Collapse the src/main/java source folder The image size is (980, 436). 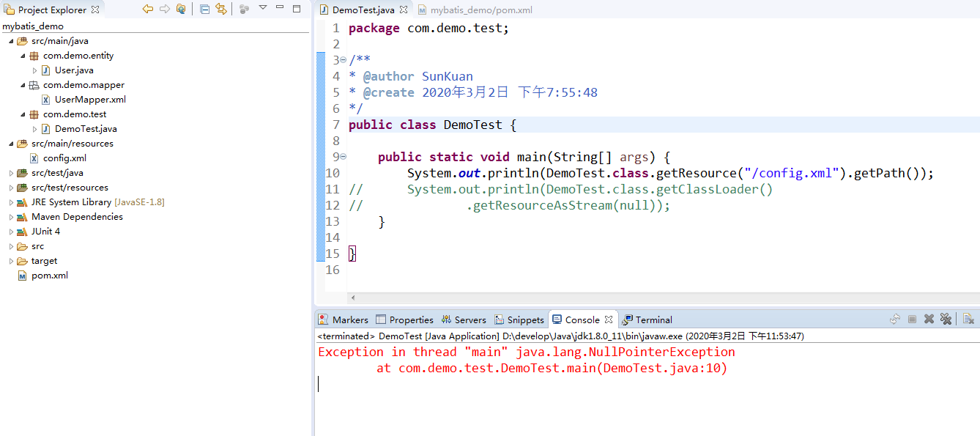[x=11, y=41]
